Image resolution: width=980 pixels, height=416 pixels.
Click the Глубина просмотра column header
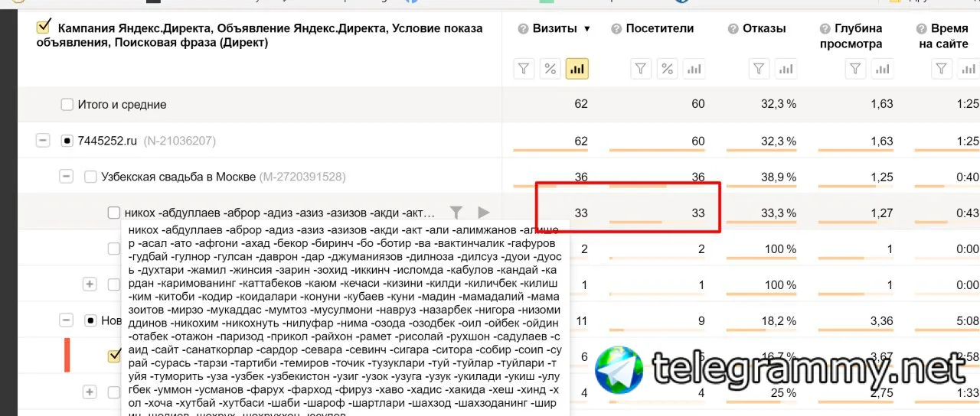pos(851,36)
